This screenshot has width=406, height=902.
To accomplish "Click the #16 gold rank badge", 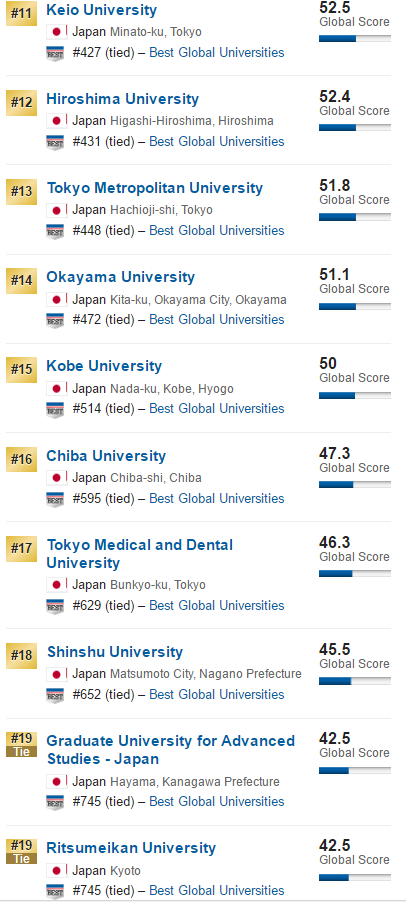I will click(x=21, y=459).
